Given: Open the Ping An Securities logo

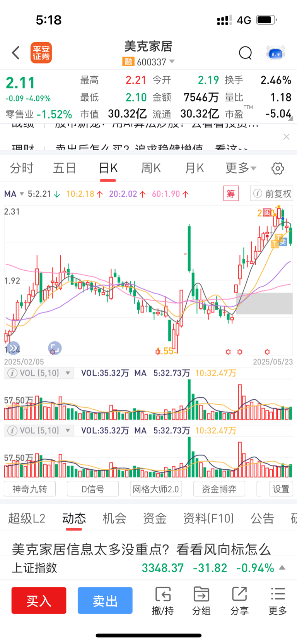Looking at the screenshot, I should click(x=41, y=53).
